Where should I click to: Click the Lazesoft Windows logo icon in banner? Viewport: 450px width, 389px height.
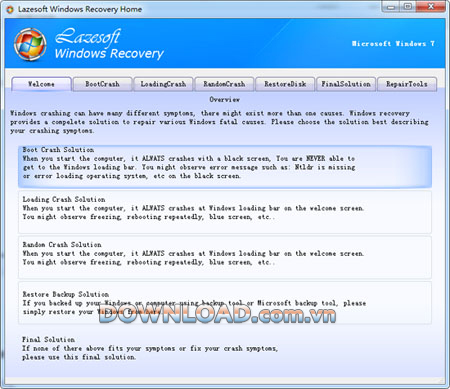click(x=30, y=44)
